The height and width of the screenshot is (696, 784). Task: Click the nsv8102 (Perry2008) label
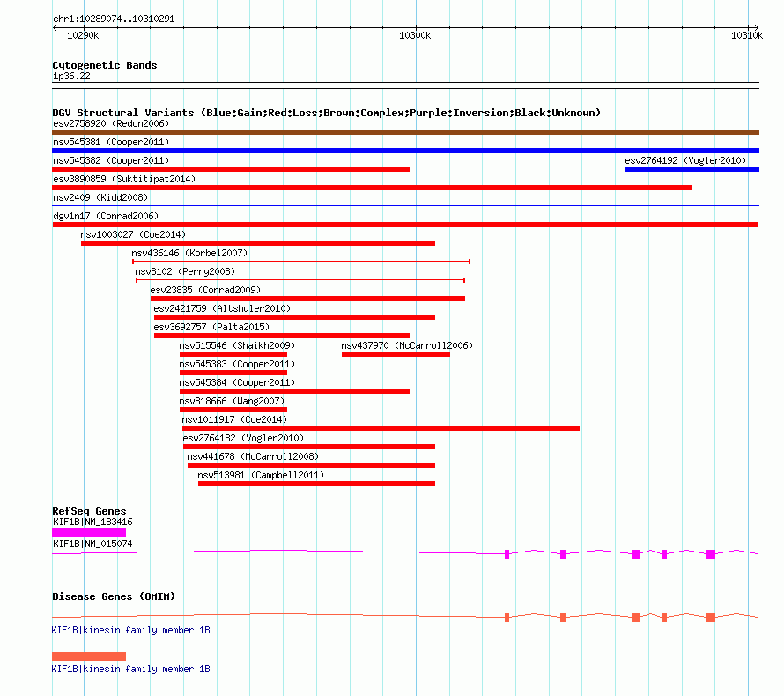pos(185,271)
